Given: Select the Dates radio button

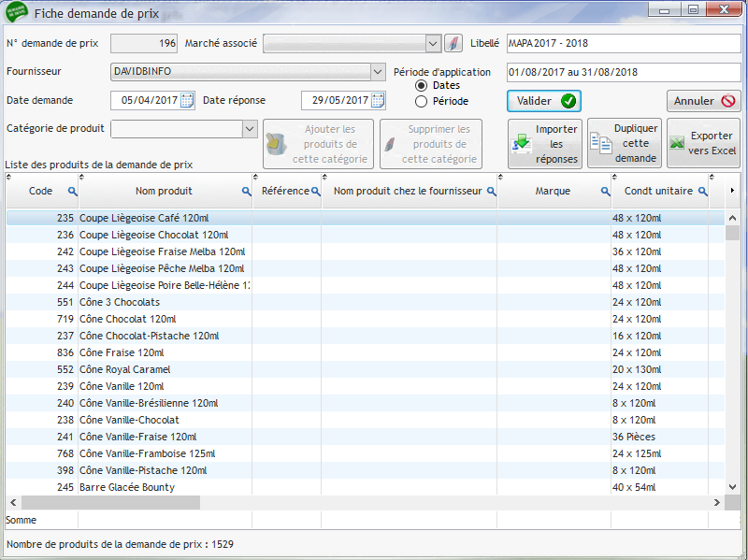Looking at the screenshot, I should pyautogui.click(x=421, y=86).
